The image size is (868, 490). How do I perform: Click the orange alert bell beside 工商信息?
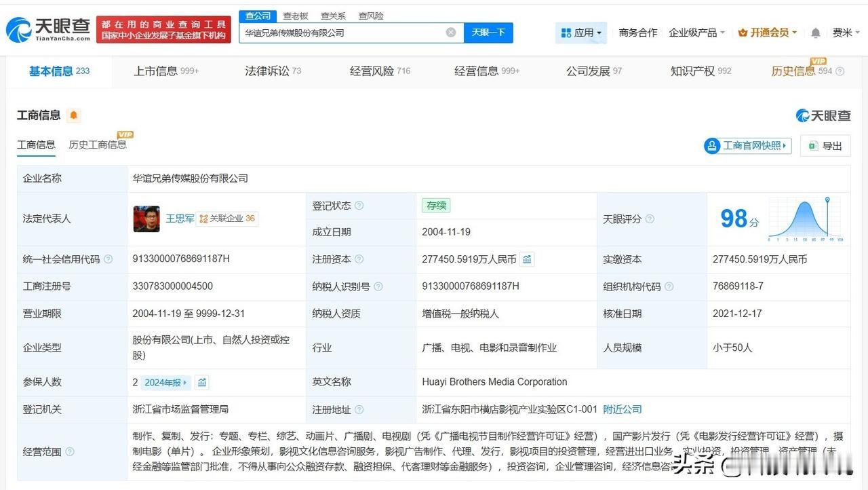(74, 115)
